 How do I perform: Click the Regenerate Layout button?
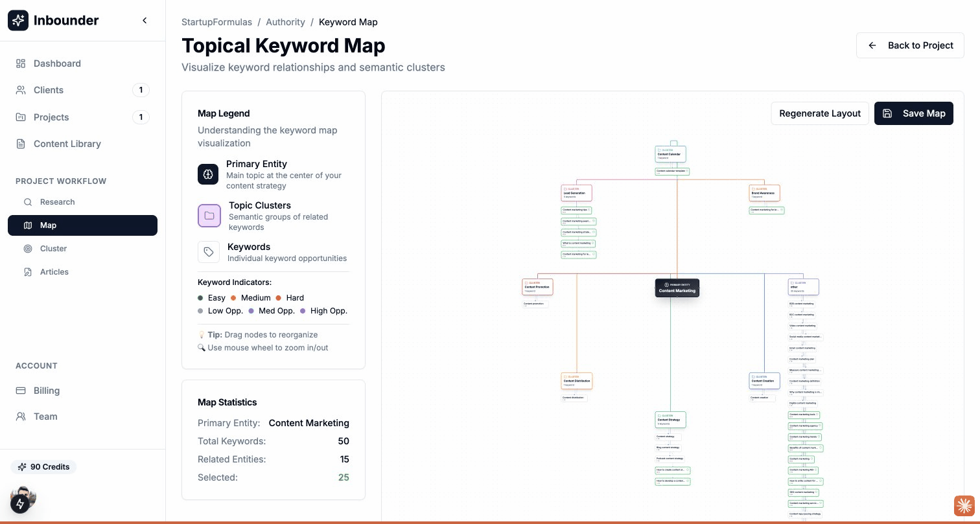[820, 113]
